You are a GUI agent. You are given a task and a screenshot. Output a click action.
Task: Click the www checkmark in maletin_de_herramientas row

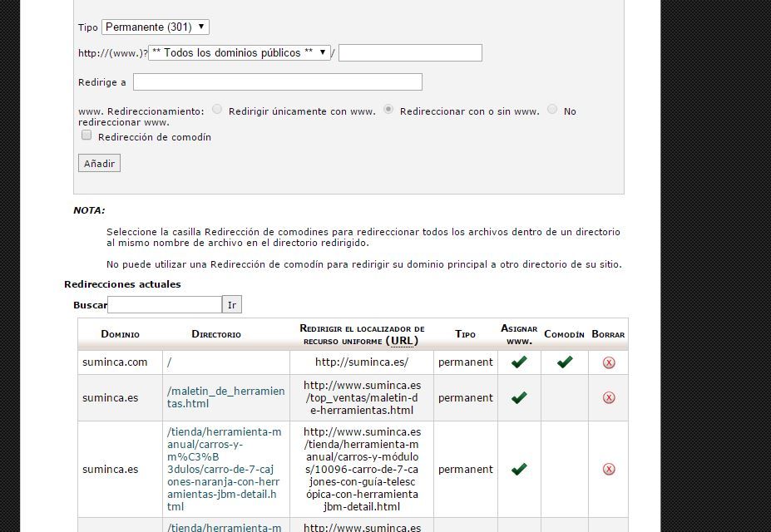click(x=519, y=397)
